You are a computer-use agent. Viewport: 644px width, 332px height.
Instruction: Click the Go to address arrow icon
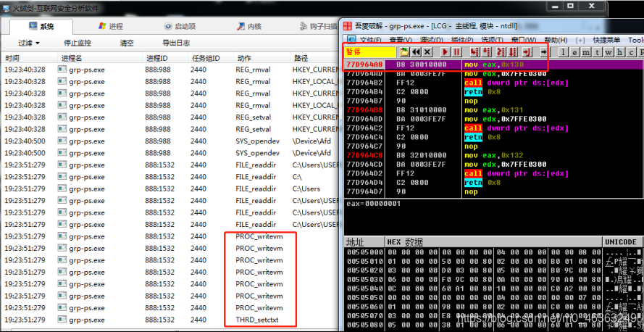(x=544, y=52)
